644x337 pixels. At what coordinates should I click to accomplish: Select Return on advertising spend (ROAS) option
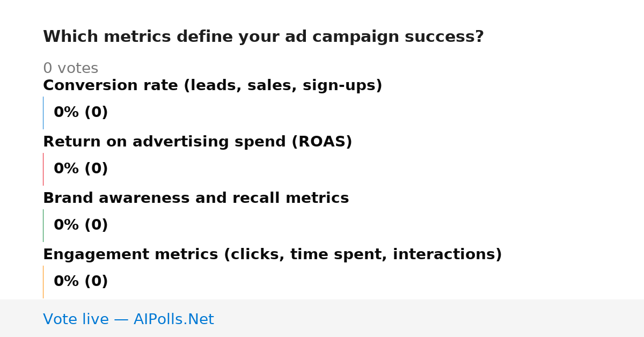point(197,142)
